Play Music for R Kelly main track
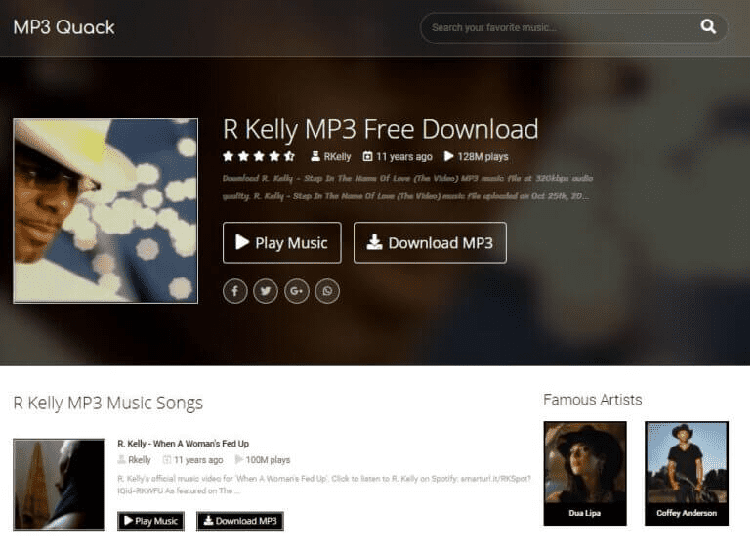The height and width of the screenshot is (554, 756). [282, 242]
